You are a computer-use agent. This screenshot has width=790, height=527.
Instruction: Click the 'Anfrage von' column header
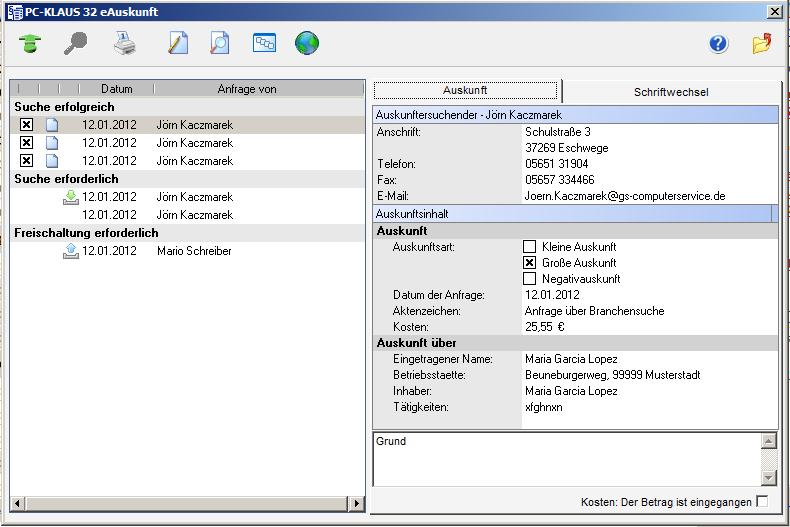(246, 89)
